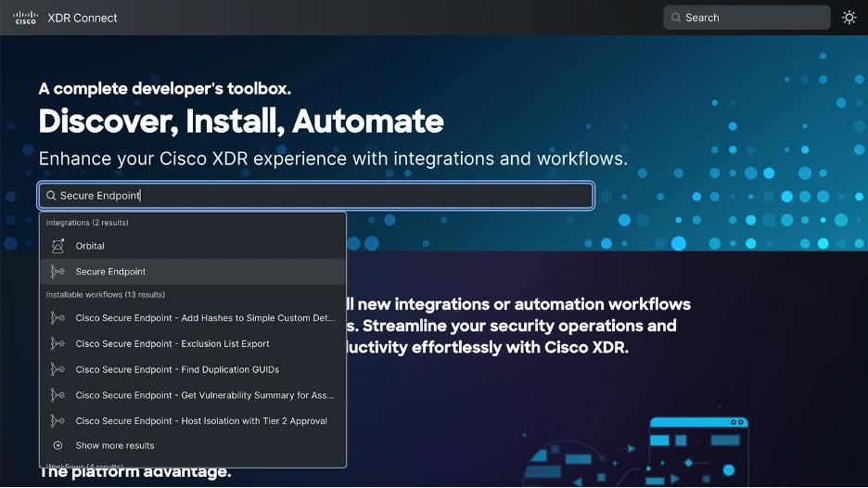868x488 pixels.
Task: Focus the top-right Search box
Action: (x=747, y=18)
